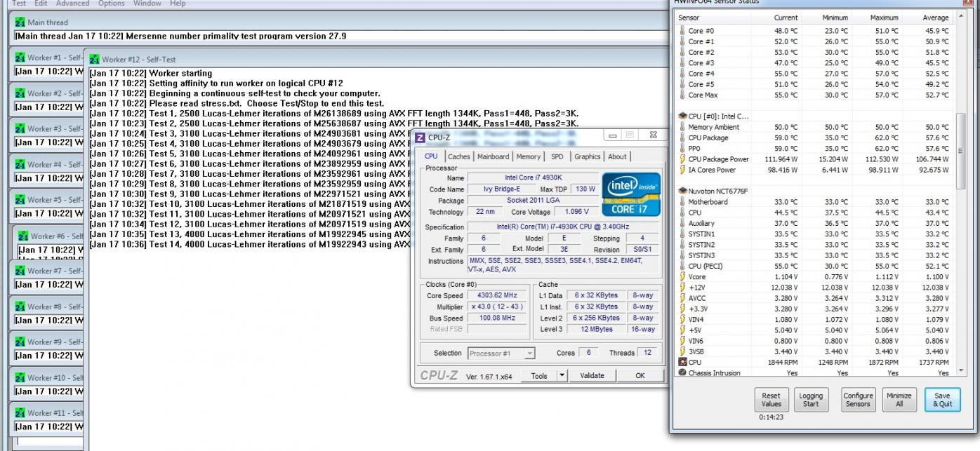
Task: Click the Core Max thermometer icon
Action: click(682, 95)
